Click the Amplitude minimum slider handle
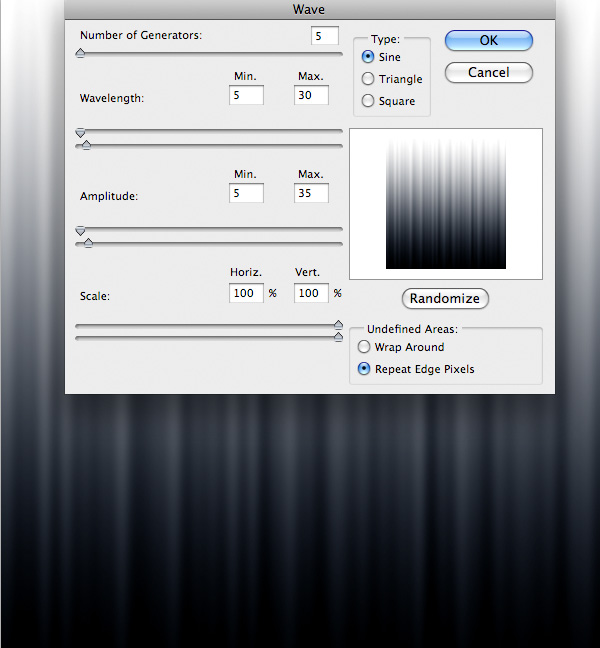Viewport: 600px width, 648px height. click(x=80, y=230)
